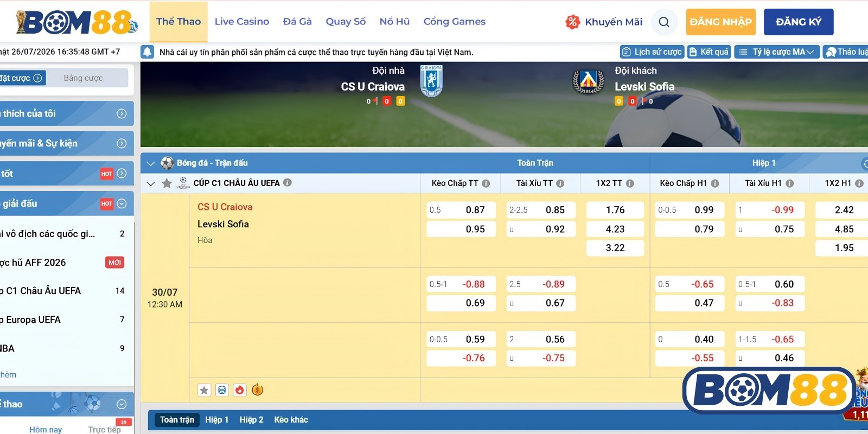The image size is (868, 434).
Task: Click the ĐĂNG NHẬP button
Action: click(721, 22)
